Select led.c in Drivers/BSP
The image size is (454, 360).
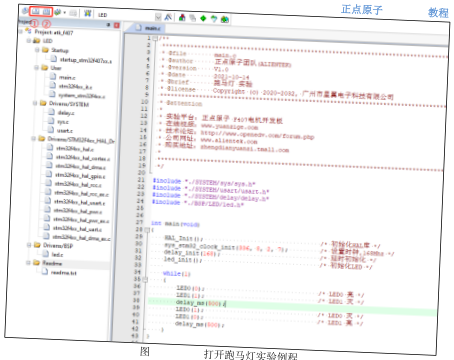(57, 255)
